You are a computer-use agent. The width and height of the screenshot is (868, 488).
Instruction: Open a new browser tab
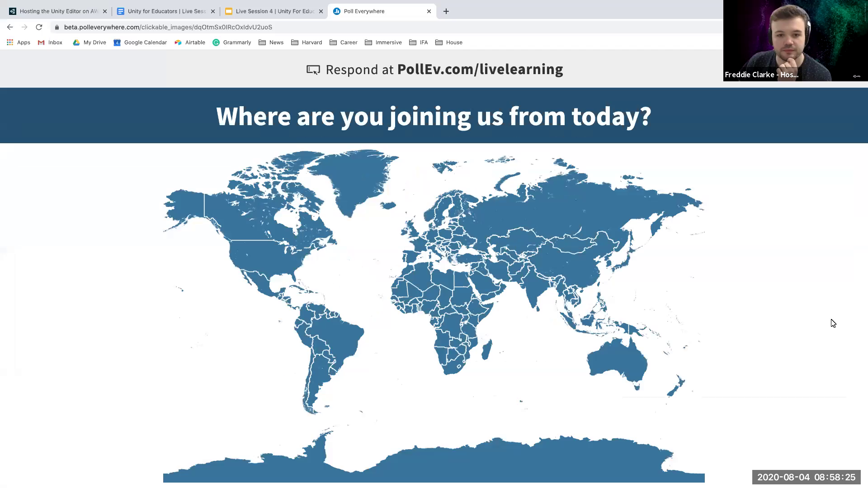click(446, 11)
